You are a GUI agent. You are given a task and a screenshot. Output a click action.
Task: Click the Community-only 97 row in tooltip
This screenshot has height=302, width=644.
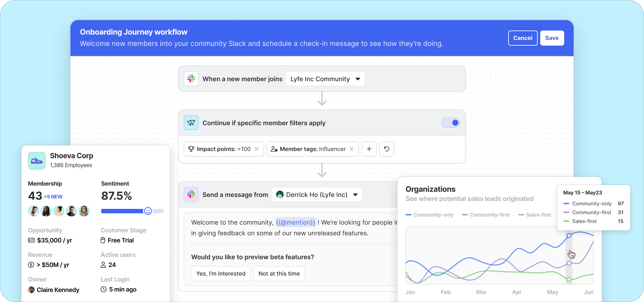tap(594, 204)
